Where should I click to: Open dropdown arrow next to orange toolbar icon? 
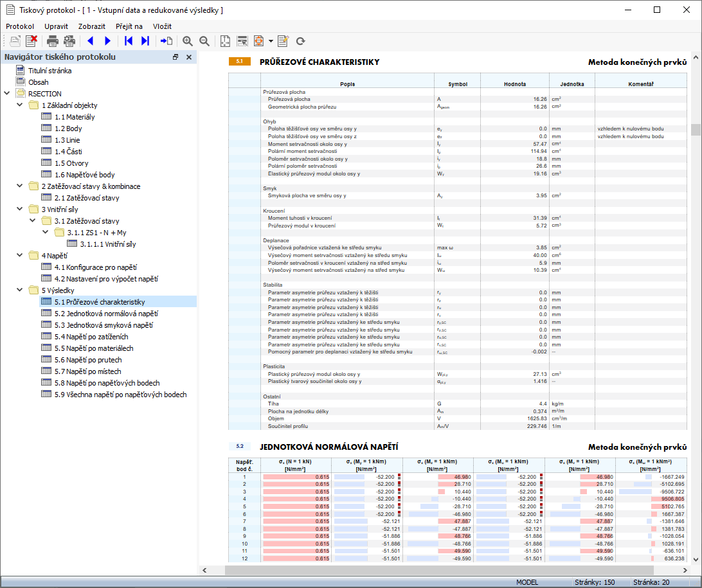(271, 41)
